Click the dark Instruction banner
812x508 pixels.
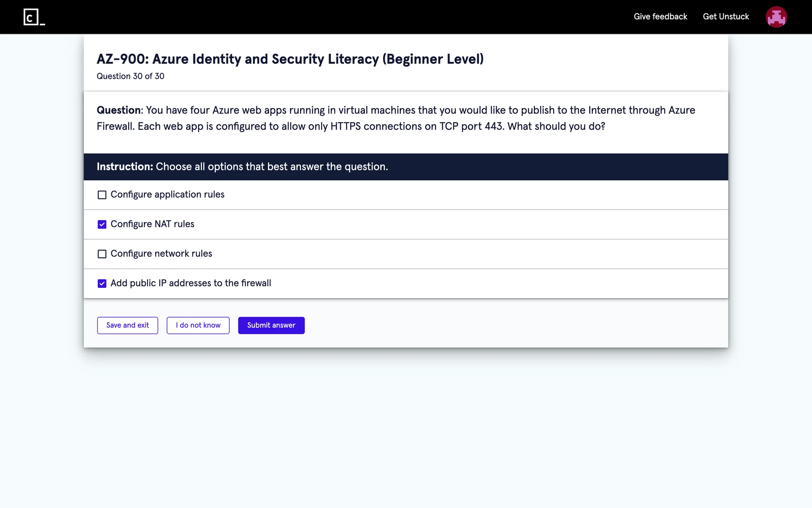[x=405, y=167]
